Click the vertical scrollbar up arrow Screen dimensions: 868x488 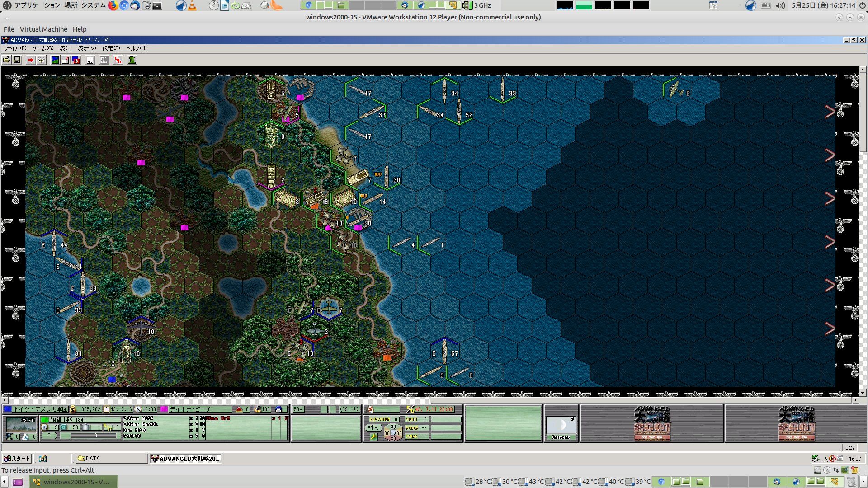point(863,70)
